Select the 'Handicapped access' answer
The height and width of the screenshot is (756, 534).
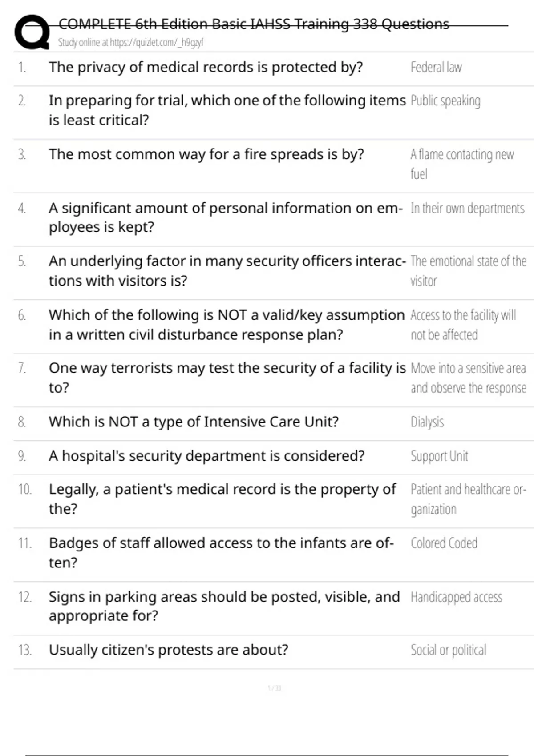click(456, 597)
